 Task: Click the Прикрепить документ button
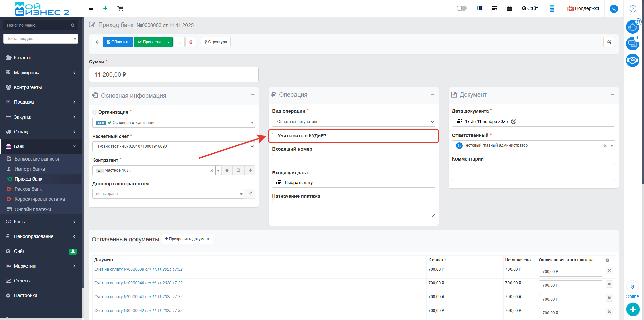pos(187,239)
